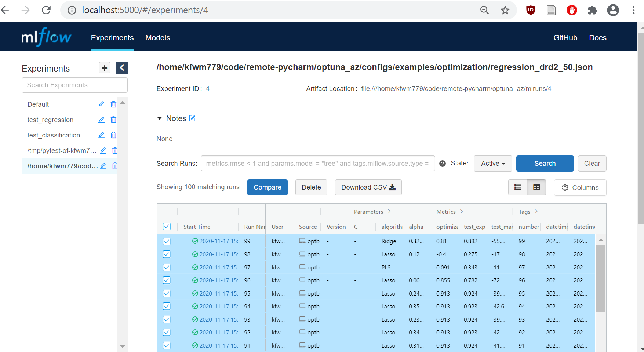
Task: Click the pencil icon next to test_classification
Action: click(x=102, y=135)
